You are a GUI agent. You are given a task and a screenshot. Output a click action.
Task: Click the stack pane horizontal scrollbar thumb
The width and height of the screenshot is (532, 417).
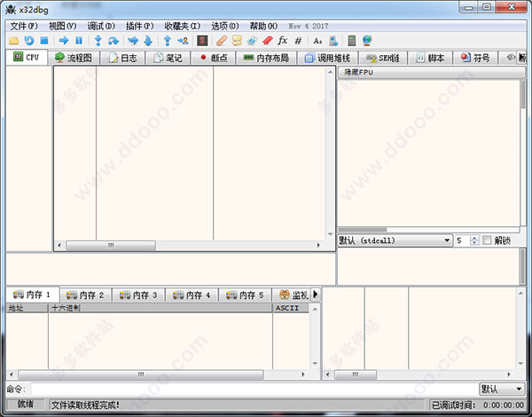356,374
